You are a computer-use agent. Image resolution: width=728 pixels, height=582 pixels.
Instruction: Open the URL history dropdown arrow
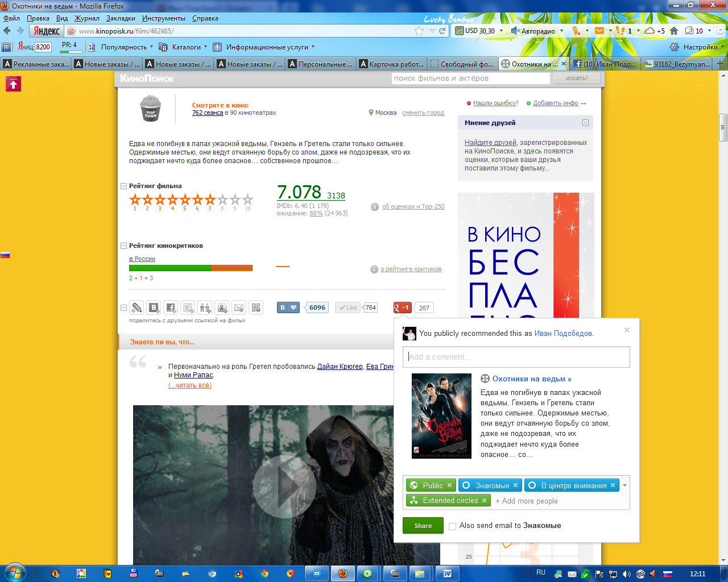432,31
